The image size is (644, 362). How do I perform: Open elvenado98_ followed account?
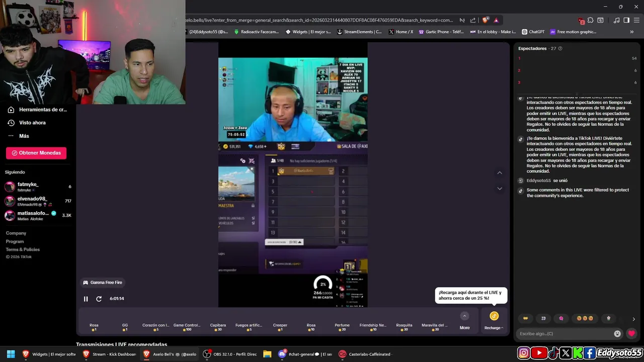pyautogui.click(x=38, y=201)
